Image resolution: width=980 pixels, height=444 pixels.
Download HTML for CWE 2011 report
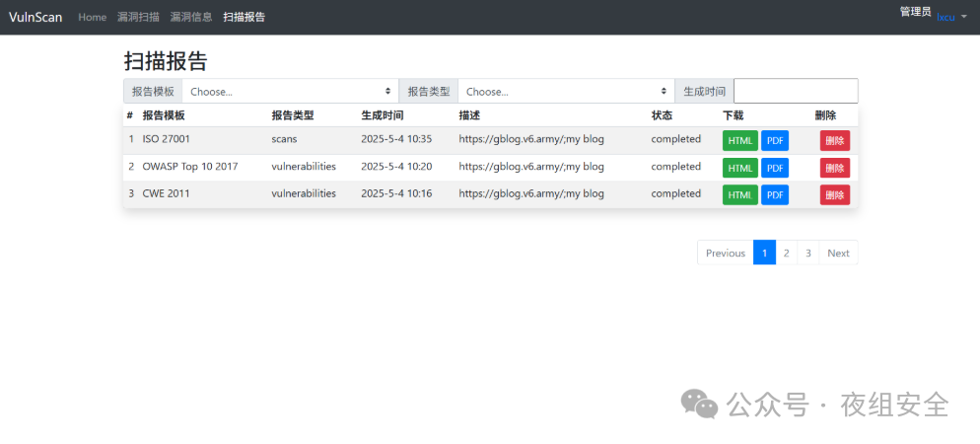point(740,194)
